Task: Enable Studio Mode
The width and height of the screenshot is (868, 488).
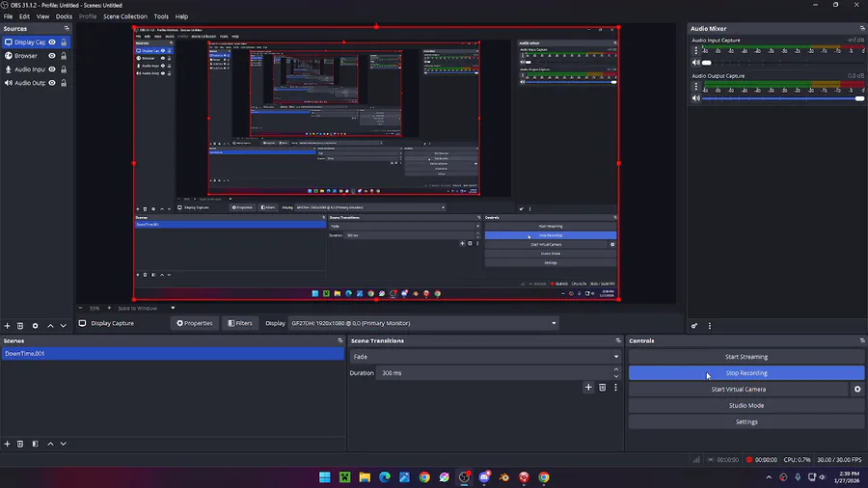Action: click(x=746, y=406)
